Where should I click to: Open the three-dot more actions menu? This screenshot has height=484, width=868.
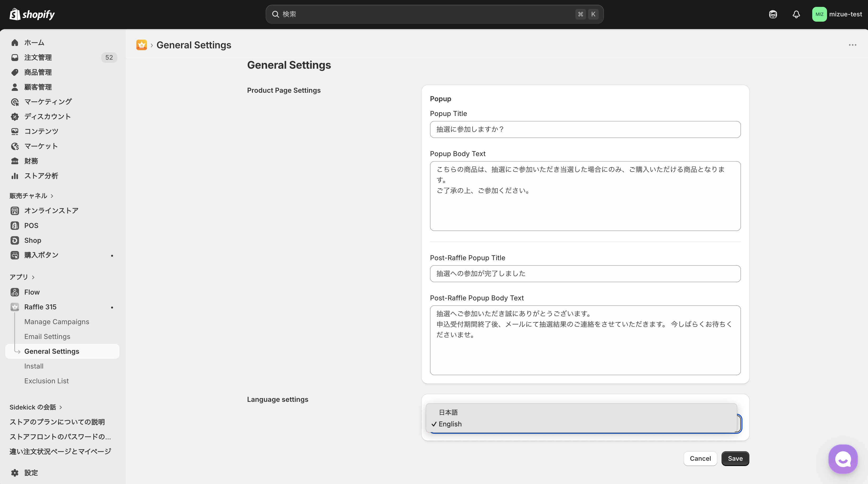[852, 45]
